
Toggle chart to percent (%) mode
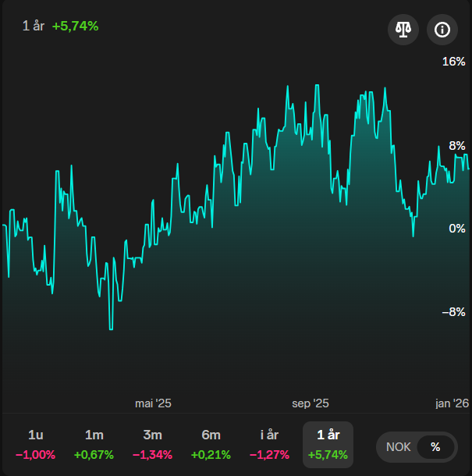pos(435,447)
